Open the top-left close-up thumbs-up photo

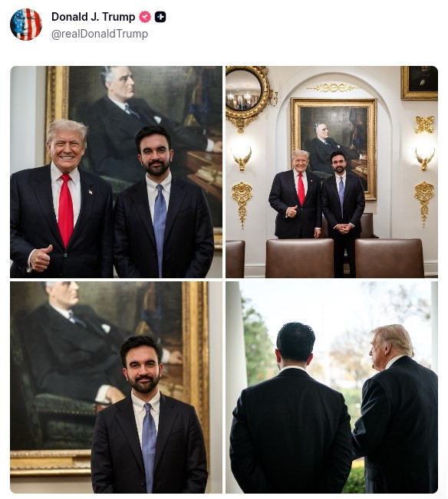(x=116, y=172)
